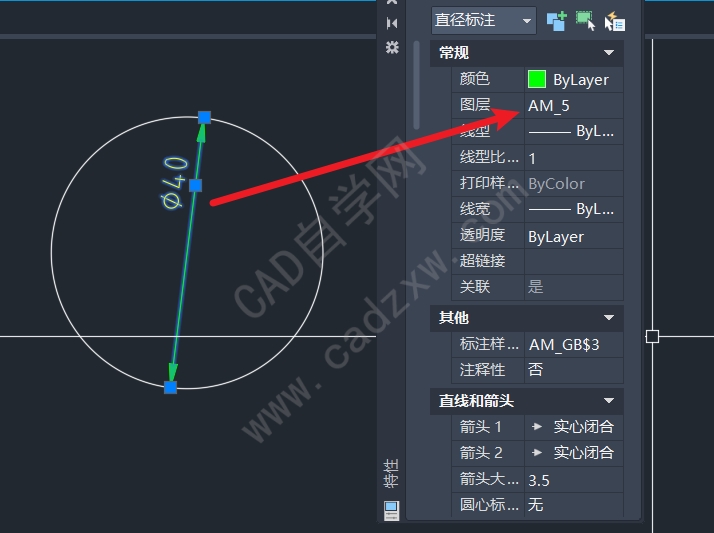Open palette properties gear icon

392,47
